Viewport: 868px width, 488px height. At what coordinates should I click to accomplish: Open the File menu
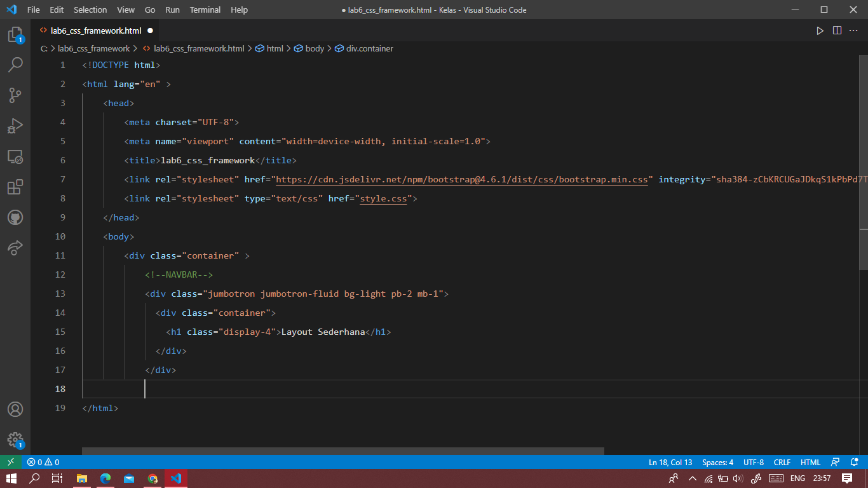click(x=34, y=10)
